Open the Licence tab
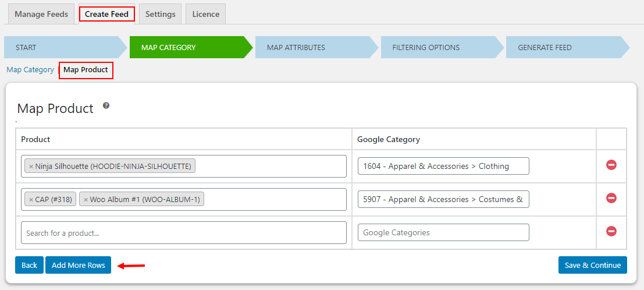 205,14
